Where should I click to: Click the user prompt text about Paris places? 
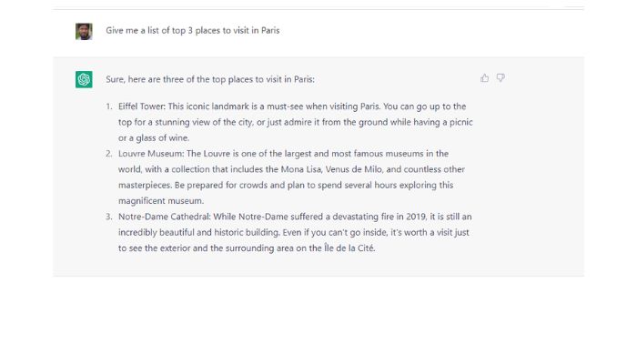pyautogui.click(x=193, y=30)
